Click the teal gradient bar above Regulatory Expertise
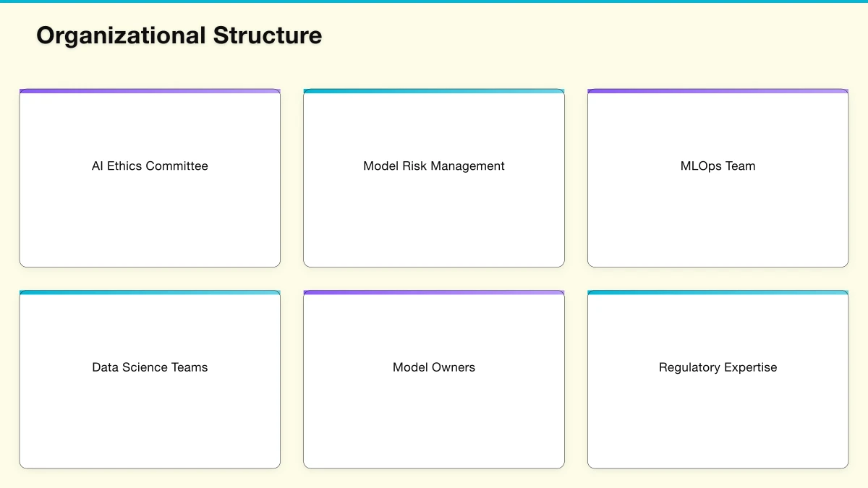Screen dimensions: 868x488 pyautogui.click(x=718, y=292)
